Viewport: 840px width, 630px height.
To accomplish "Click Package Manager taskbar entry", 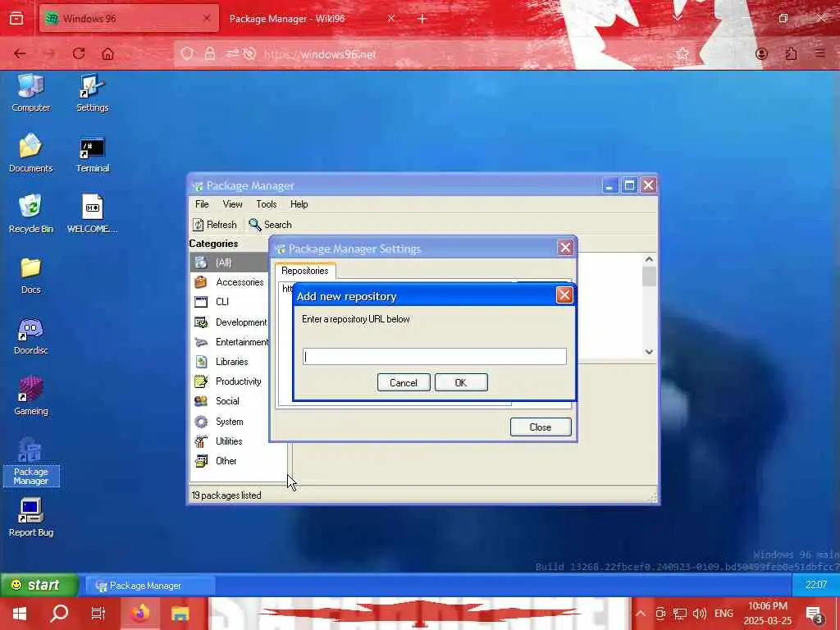I will tap(151, 586).
